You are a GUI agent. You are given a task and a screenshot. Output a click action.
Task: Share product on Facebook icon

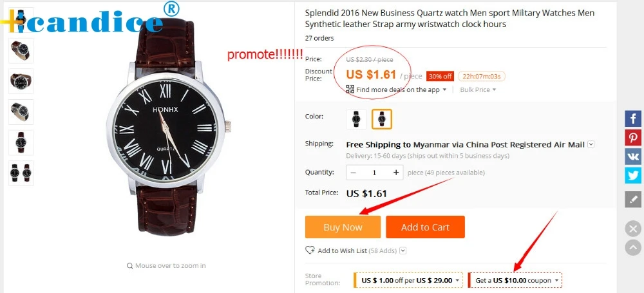click(633, 118)
